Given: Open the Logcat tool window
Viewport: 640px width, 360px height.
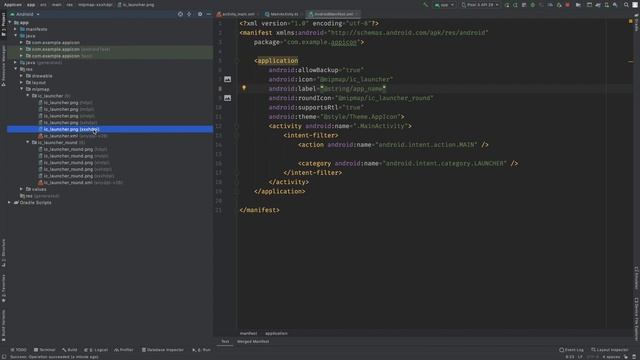Looking at the screenshot, I should pyautogui.click(x=96, y=350).
